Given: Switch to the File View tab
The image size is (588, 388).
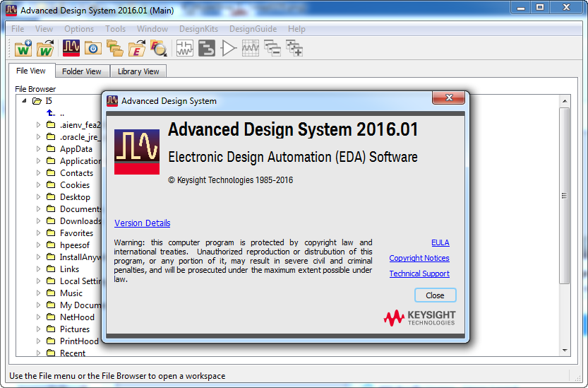Looking at the screenshot, I should (31, 71).
